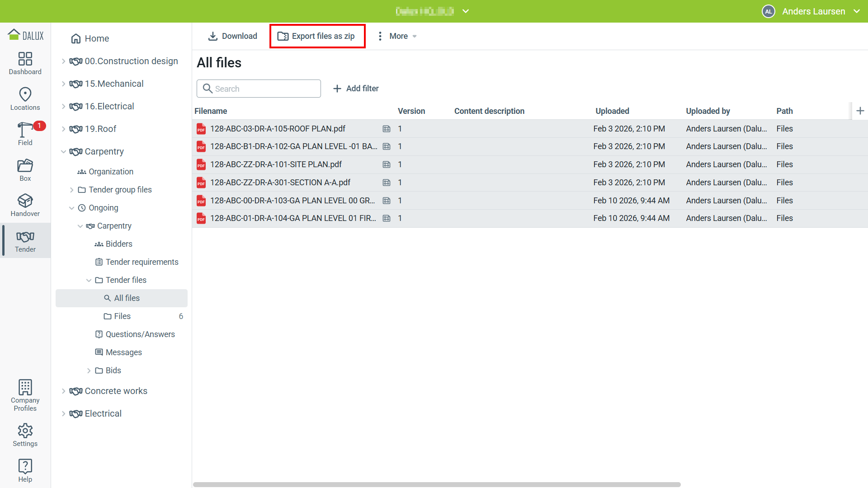Expand the bottom Electrical tender

[64, 413]
